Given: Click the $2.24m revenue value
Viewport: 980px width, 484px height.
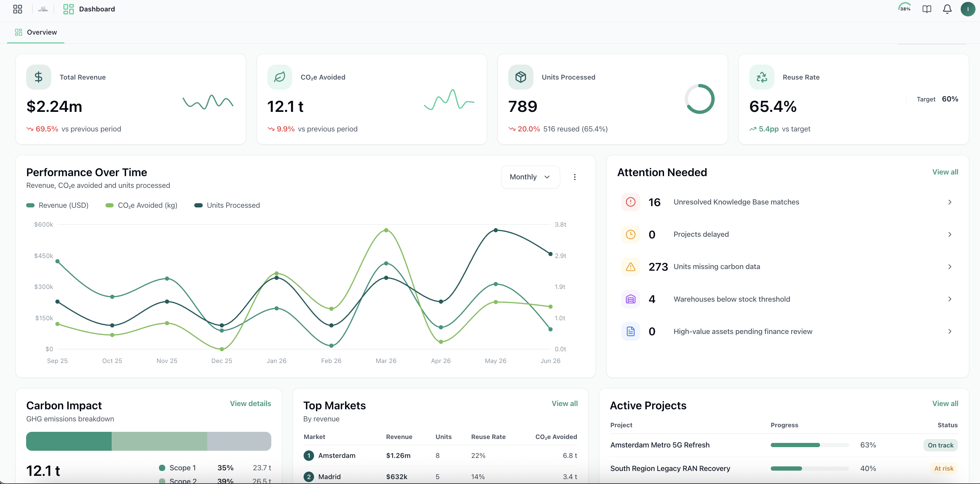Looking at the screenshot, I should (54, 106).
